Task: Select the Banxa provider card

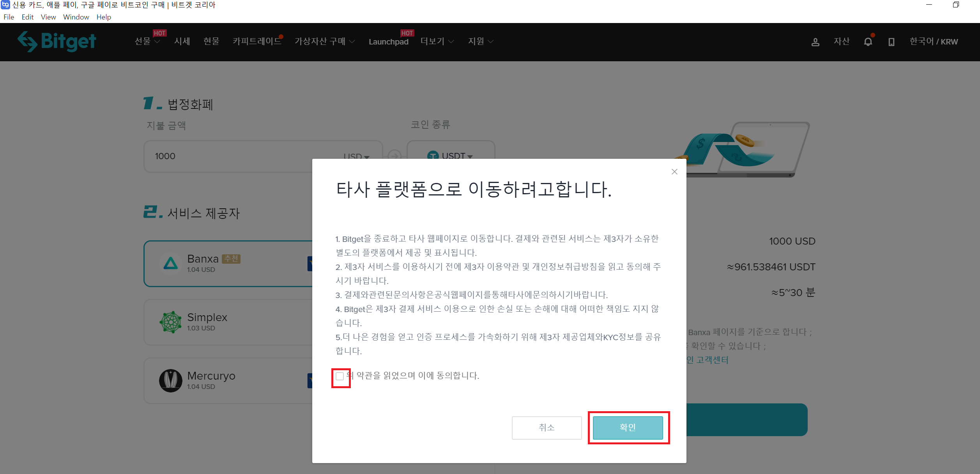Action: [228, 264]
